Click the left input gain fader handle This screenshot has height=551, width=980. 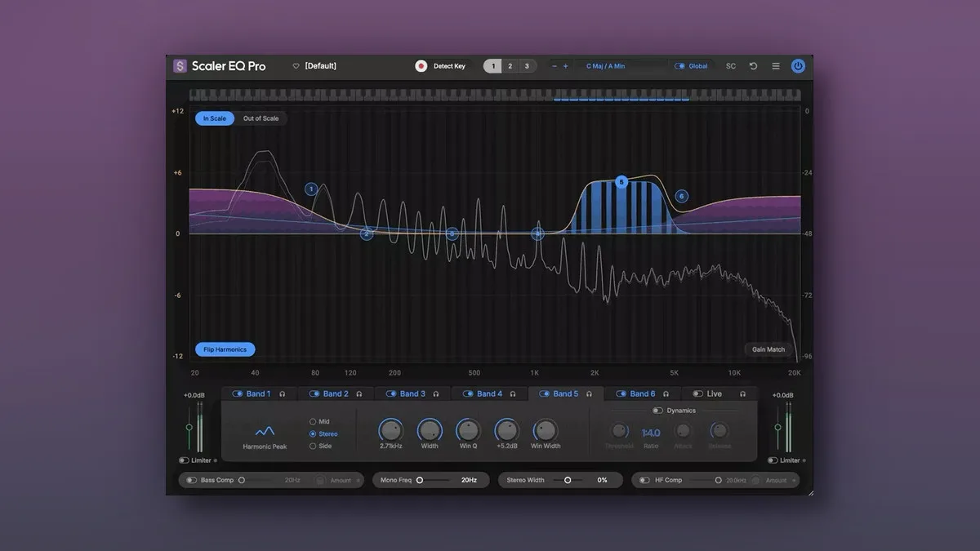(x=189, y=427)
